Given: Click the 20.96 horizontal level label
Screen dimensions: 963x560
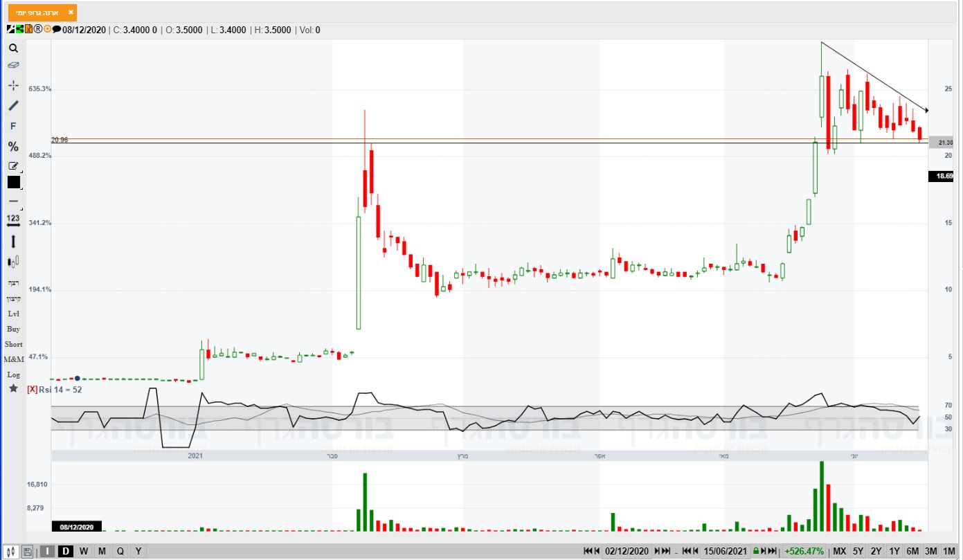Looking at the screenshot, I should tap(60, 140).
